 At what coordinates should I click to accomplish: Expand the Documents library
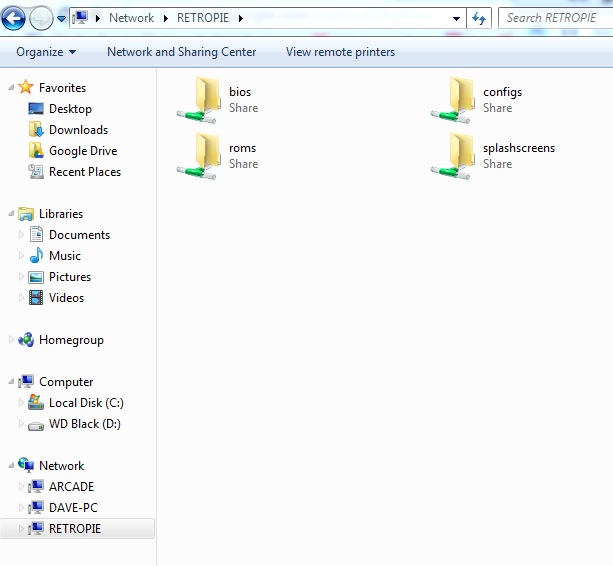(x=21, y=235)
